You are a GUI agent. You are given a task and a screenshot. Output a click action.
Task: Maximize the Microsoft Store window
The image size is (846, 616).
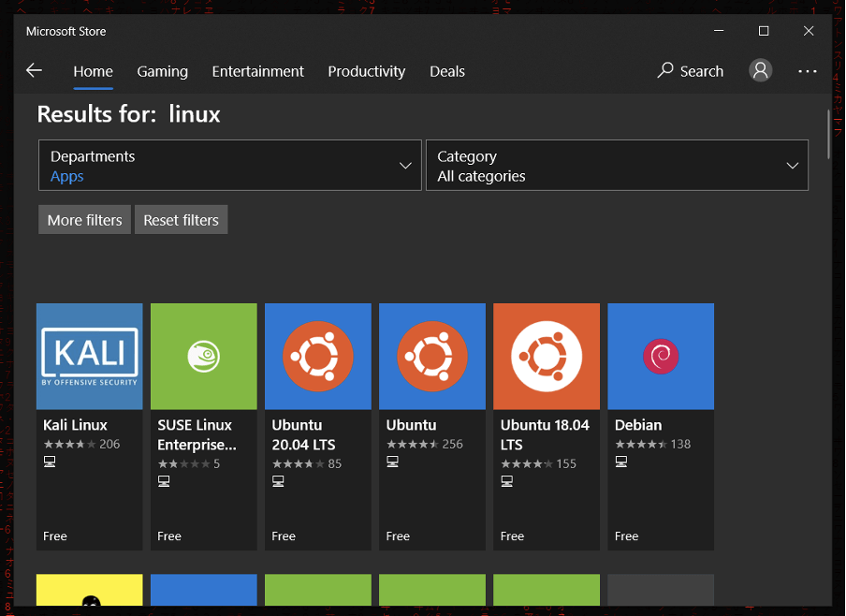[x=764, y=31]
